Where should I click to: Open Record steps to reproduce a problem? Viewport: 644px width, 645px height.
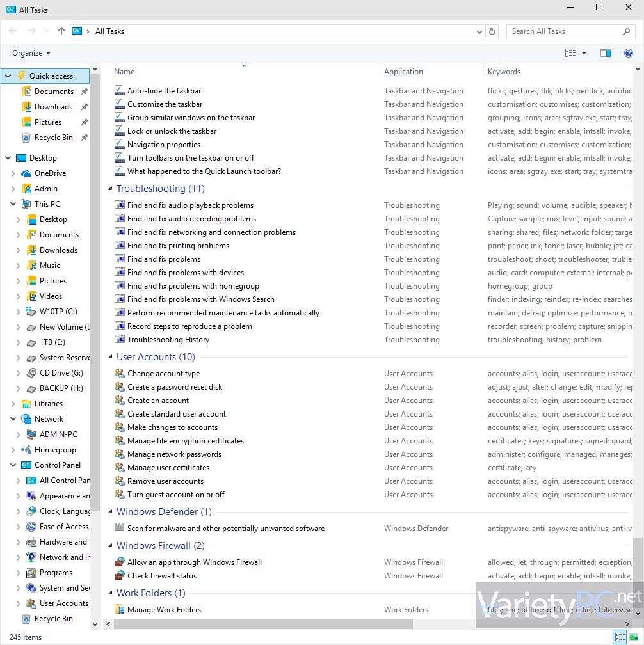click(x=189, y=326)
